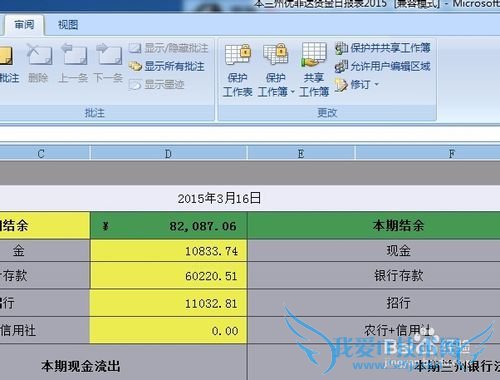This screenshot has height=380, width=500.
Task: Select the date cell 2015年3月16日
Action: (x=219, y=199)
